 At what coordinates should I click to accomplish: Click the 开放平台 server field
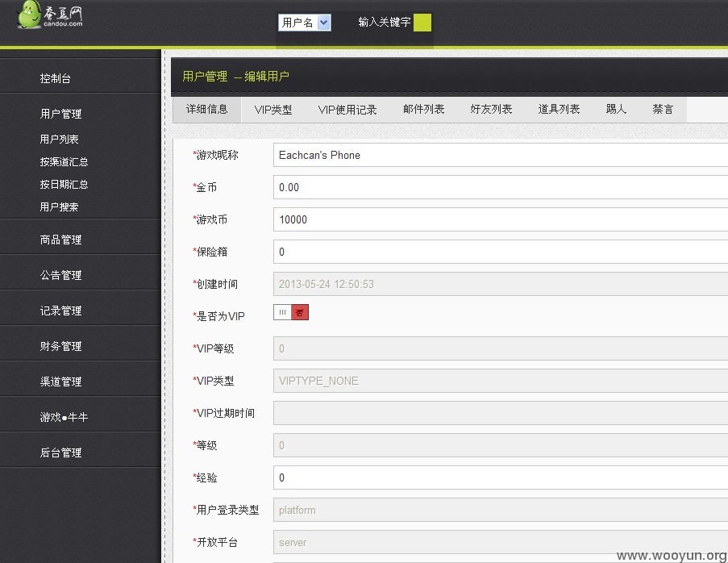pos(501,542)
